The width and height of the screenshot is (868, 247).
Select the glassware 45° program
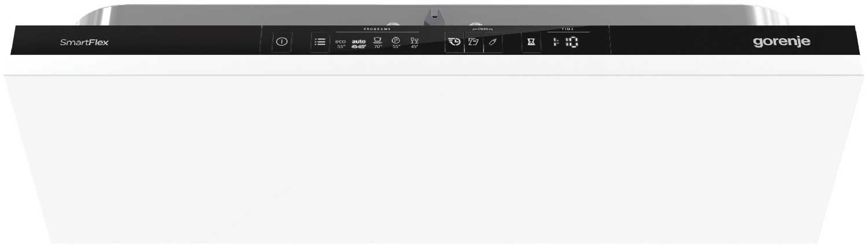[414, 43]
